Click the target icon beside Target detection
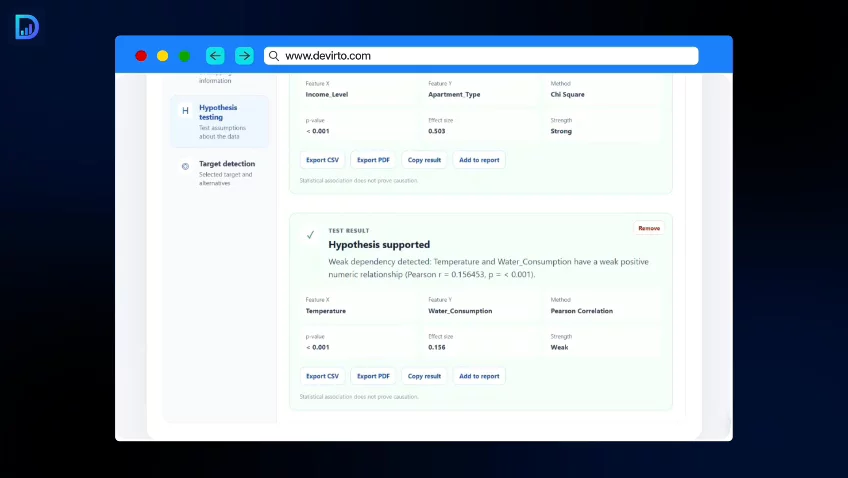The height and width of the screenshot is (478, 848). 186,167
